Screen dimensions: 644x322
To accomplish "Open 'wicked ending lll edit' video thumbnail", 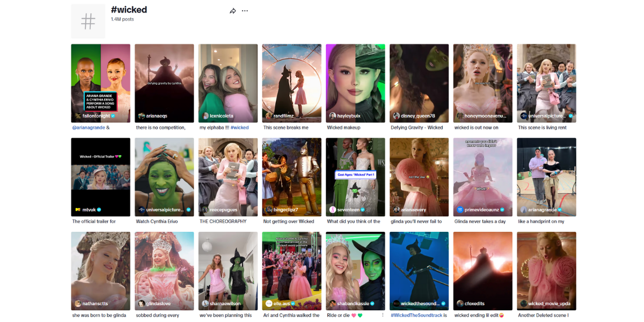I will [x=482, y=271].
